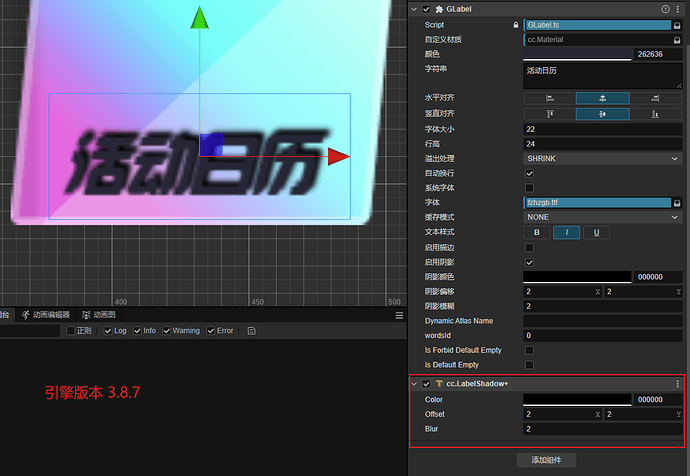Click the Dynamic Atlas Name field
This screenshot has height=476, width=690.
pos(602,321)
